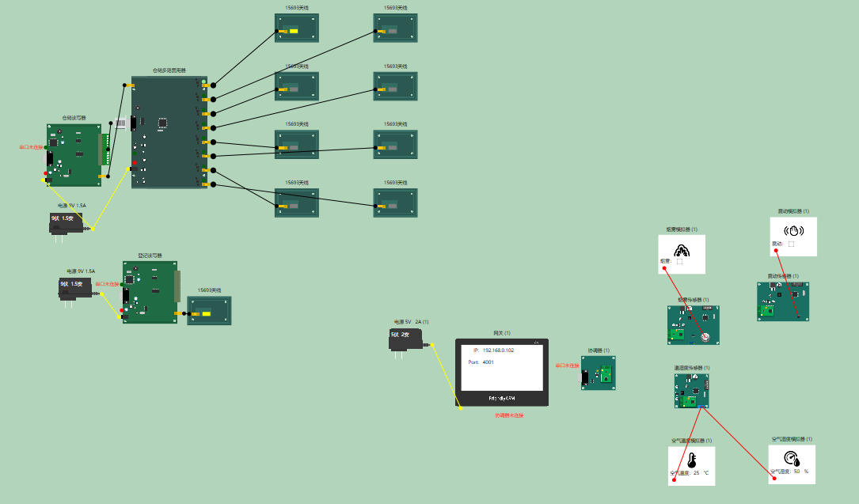Select the FriendlyARM gateway device
Viewport: 859px width, 504px height.
(502, 372)
